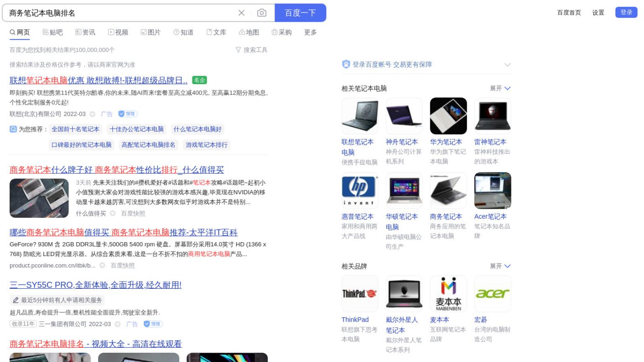Click the 麦本本 brand logo
The height and width of the screenshot is (362, 644).
pyautogui.click(x=449, y=294)
